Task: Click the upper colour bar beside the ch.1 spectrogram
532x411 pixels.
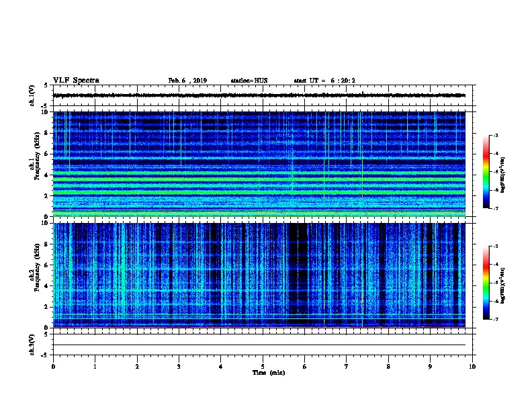Action: point(486,172)
